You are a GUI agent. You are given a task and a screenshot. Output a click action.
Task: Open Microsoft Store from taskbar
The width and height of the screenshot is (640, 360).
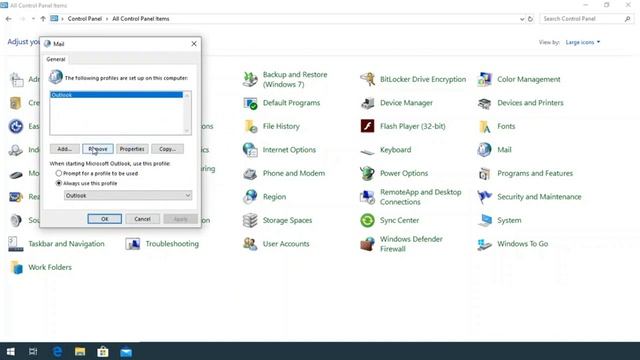(103, 351)
